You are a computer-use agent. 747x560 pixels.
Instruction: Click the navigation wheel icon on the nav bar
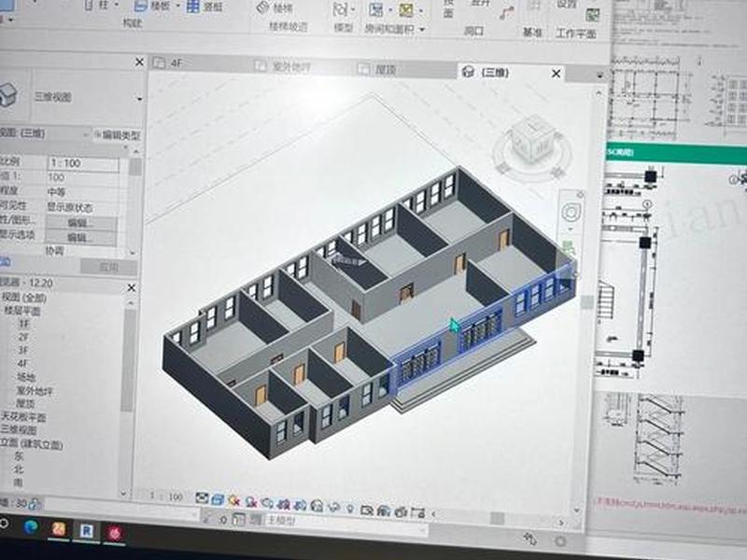[571, 212]
